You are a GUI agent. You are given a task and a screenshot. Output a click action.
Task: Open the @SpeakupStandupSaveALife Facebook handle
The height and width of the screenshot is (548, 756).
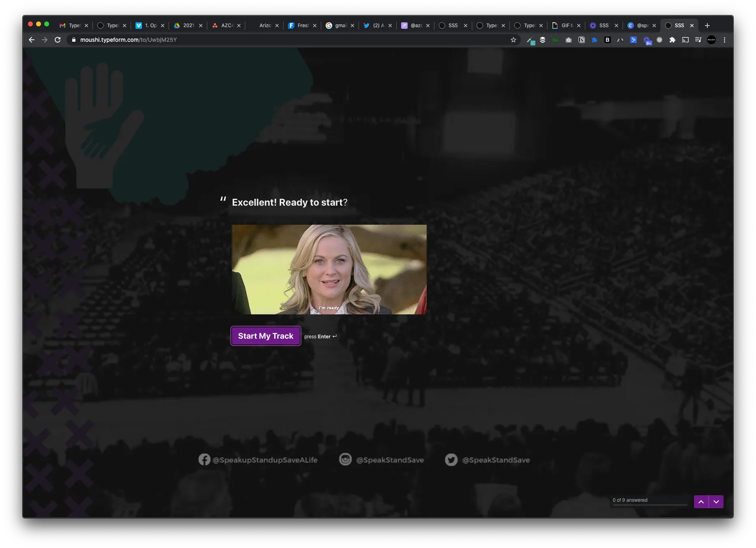coord(265,460)
